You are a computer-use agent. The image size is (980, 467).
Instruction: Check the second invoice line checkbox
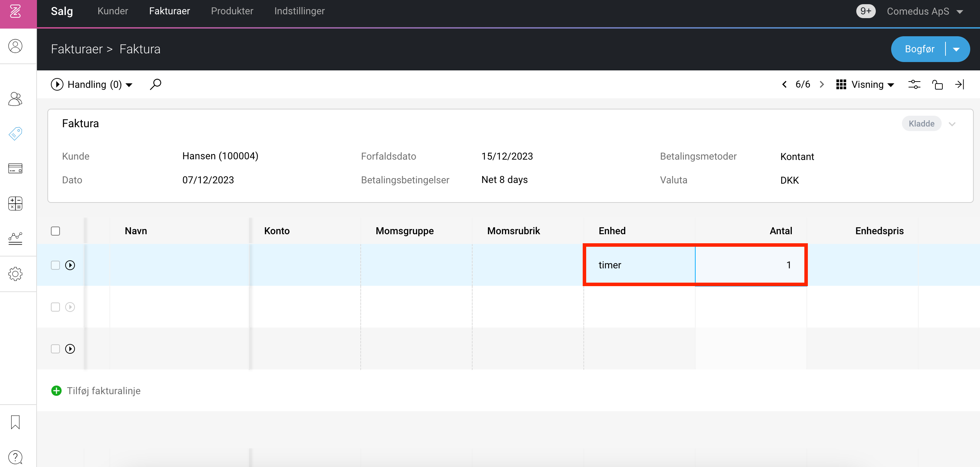pyautogui.click(x=55, y=307)
